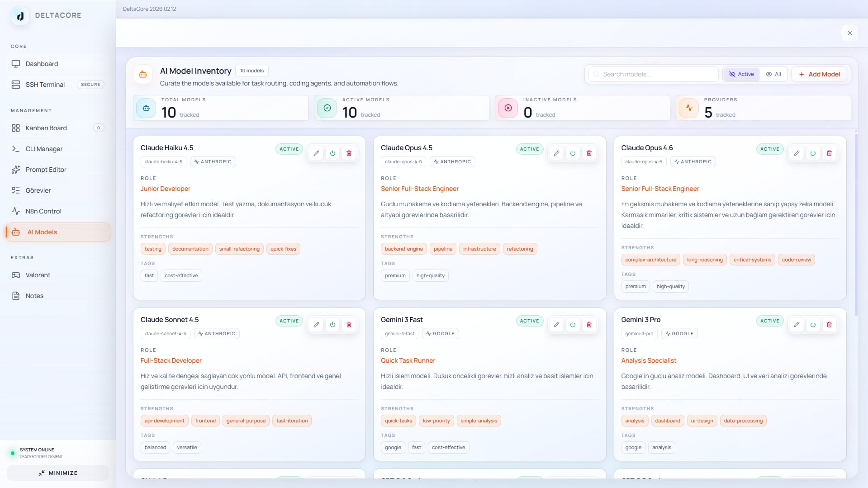Delete the Claude Opus 4.5 model

[589, 153]
